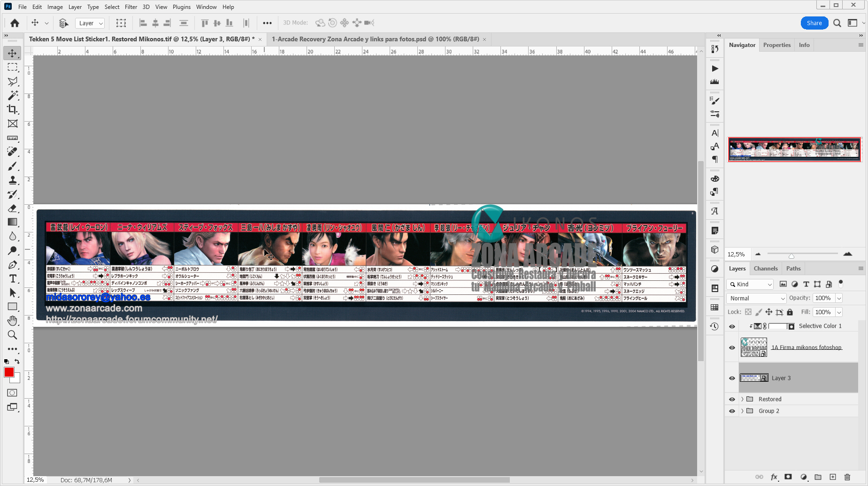868x486 pixels.
Task: Click the Share button
Action: point(814,23)
